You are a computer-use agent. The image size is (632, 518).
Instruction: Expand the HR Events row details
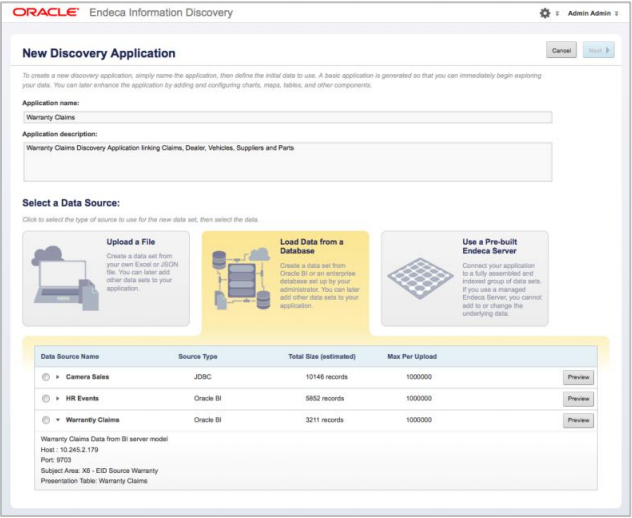(x=58, y=398)
